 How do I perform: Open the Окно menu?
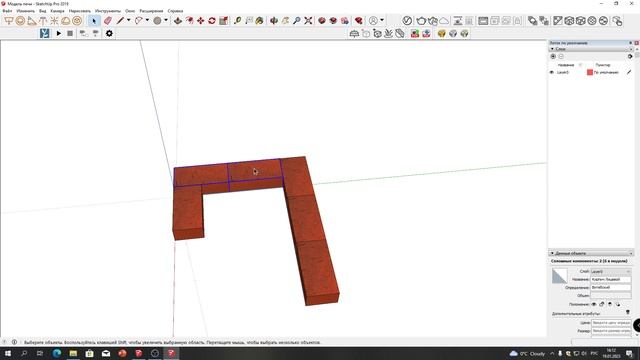click(130, 11)
